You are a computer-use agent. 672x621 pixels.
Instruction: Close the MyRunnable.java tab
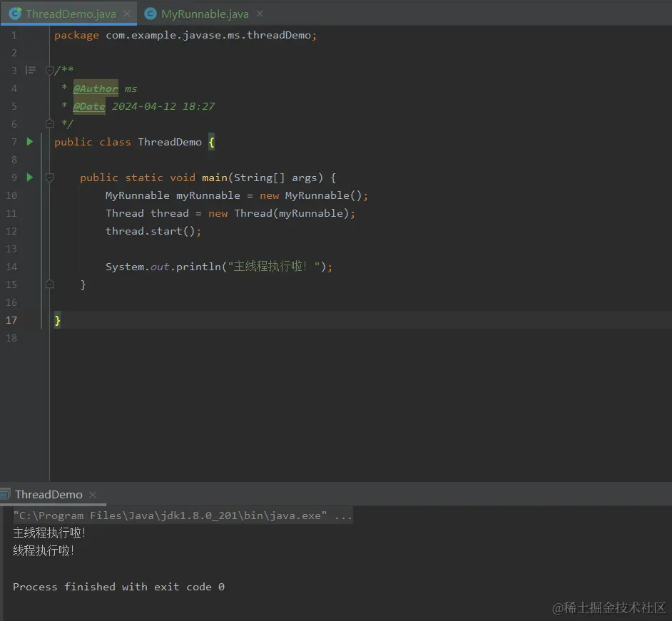coord(260,14)
